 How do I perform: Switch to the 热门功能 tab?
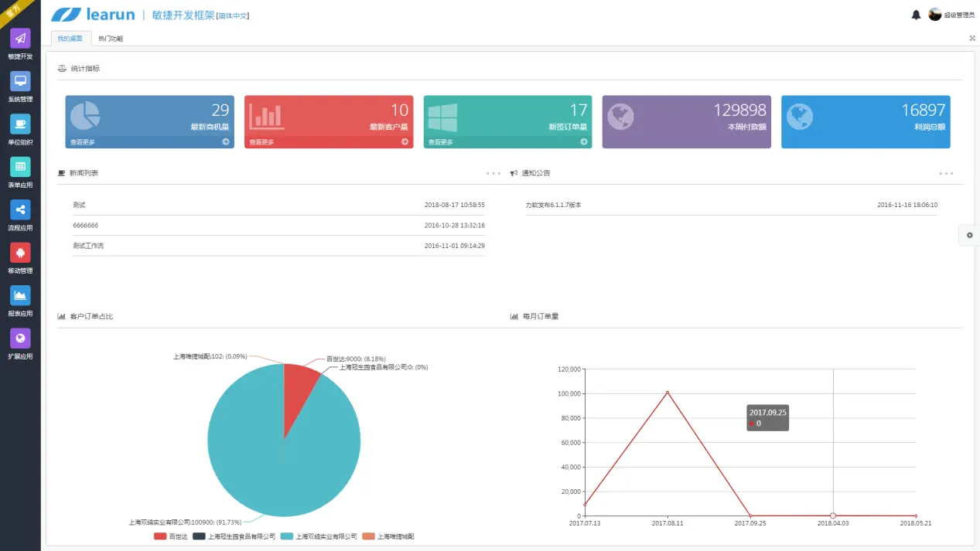(x=111, y=38)
